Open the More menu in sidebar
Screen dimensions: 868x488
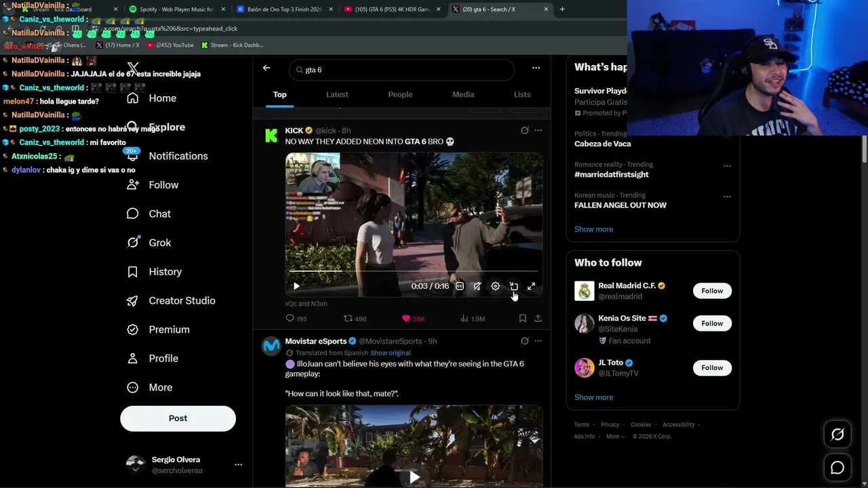coord(150,388)
